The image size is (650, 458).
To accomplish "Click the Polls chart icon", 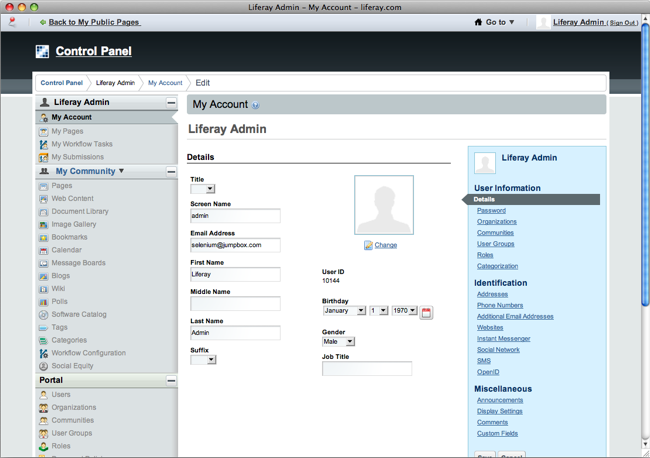I will coord(44,302).
